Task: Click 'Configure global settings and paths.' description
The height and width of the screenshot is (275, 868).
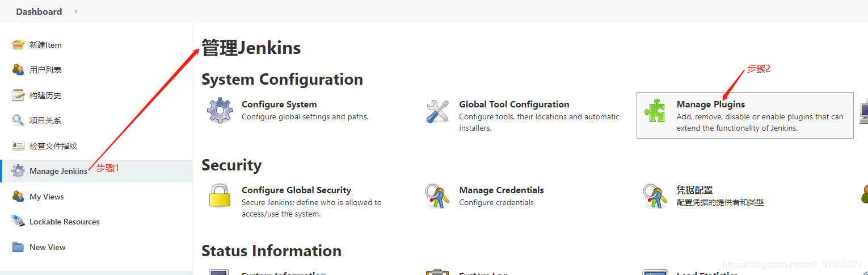Action: (305, 116)
